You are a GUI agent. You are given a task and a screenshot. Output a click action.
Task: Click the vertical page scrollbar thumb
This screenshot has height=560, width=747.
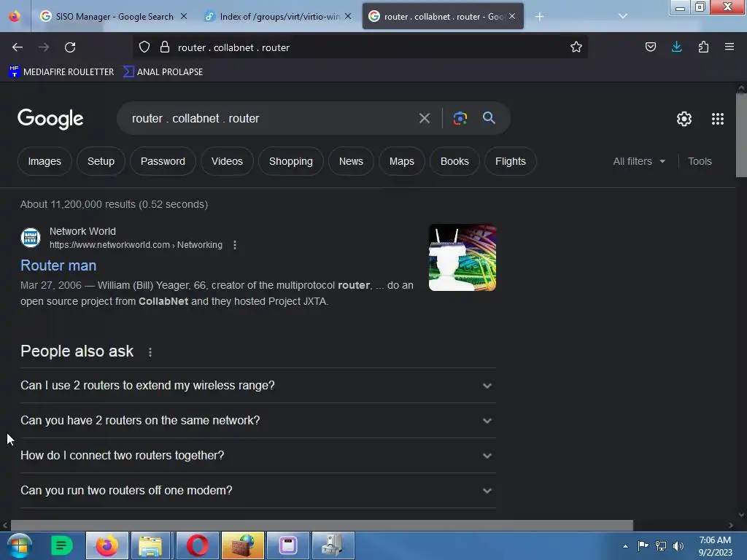741,135
